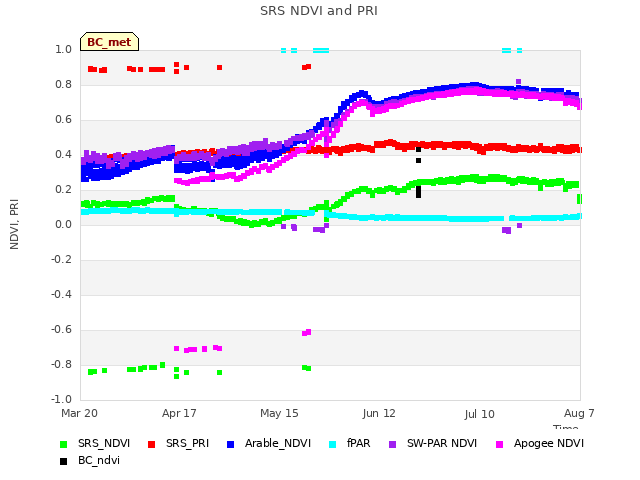Click the magenta Apogee NDVI legend swatch
Screen dimensions: 640x480
click(499, 444)
